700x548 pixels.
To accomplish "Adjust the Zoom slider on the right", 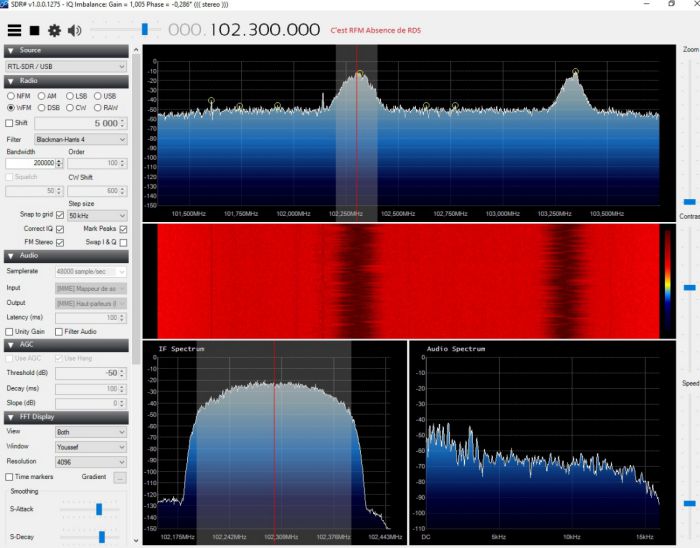I will point(689,202).
